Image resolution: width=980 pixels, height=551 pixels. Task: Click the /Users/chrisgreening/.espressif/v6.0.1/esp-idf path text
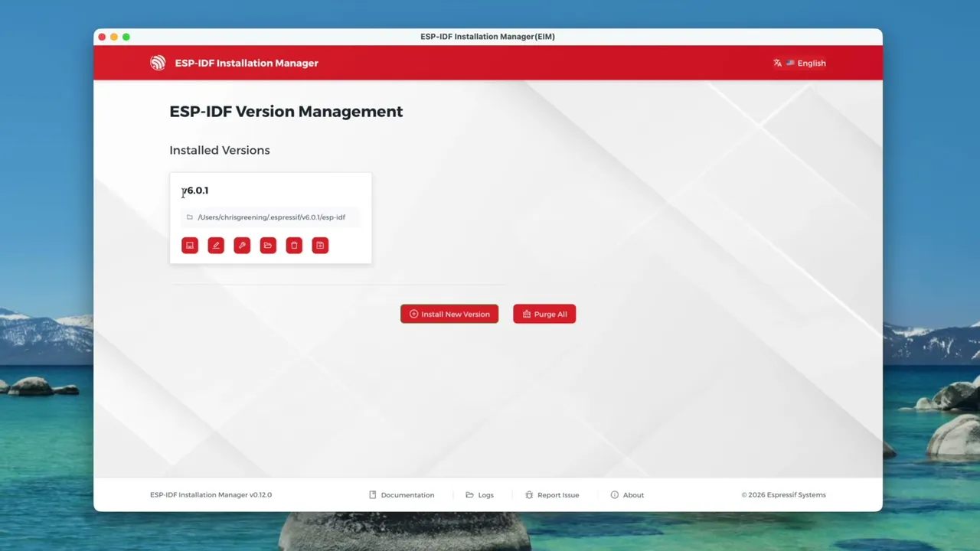(271, 217)
